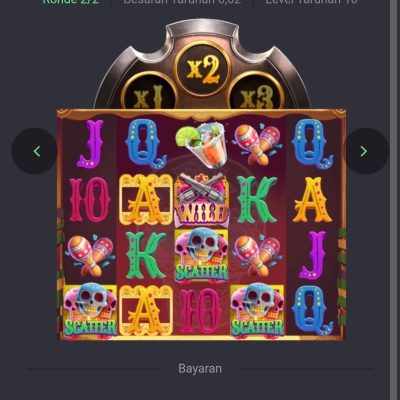The height and width of the screenshot is (400, 400).
Task: Click the pink 10 in the bottom row
Action: tap(200, 311)
